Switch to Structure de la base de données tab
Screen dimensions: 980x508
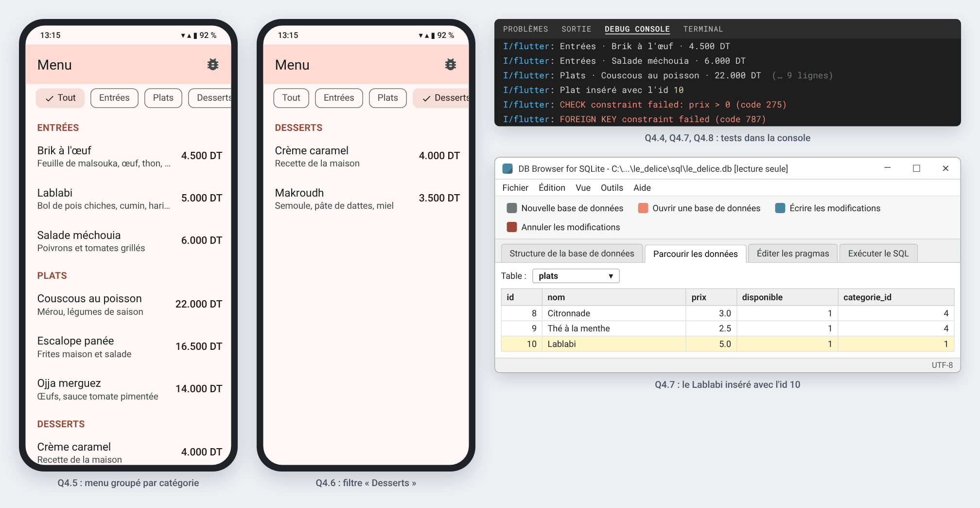[572, 254]
